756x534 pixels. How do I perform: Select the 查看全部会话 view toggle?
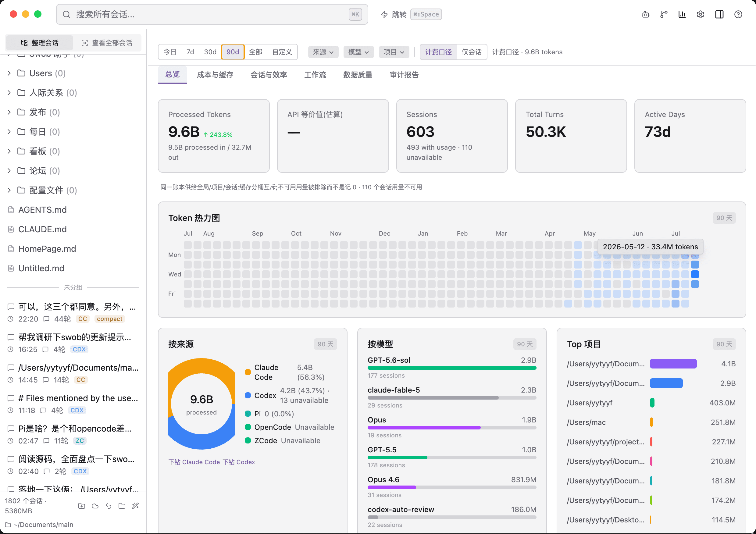pos(107,43)
